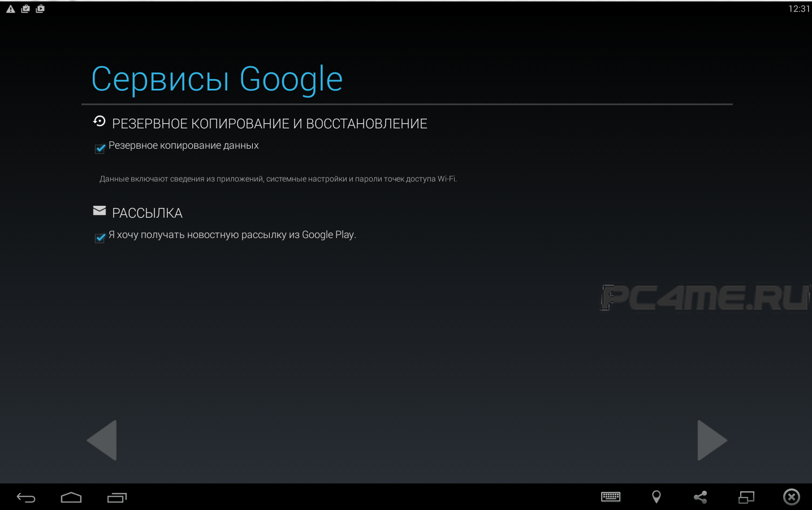This screenshot has height=510, width=812.
Task: Click the Данные включают сведения description text
Action: [x=278, y=179]
